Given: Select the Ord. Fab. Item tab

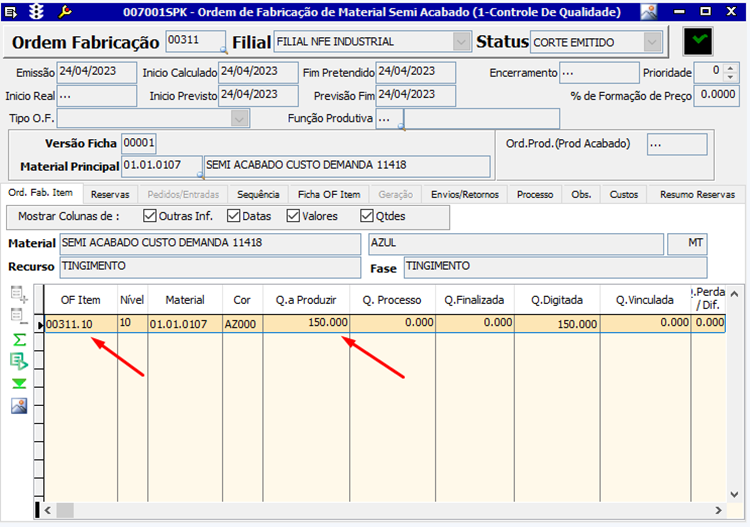Looking at the screenshot, I should (x=41, y=193).
